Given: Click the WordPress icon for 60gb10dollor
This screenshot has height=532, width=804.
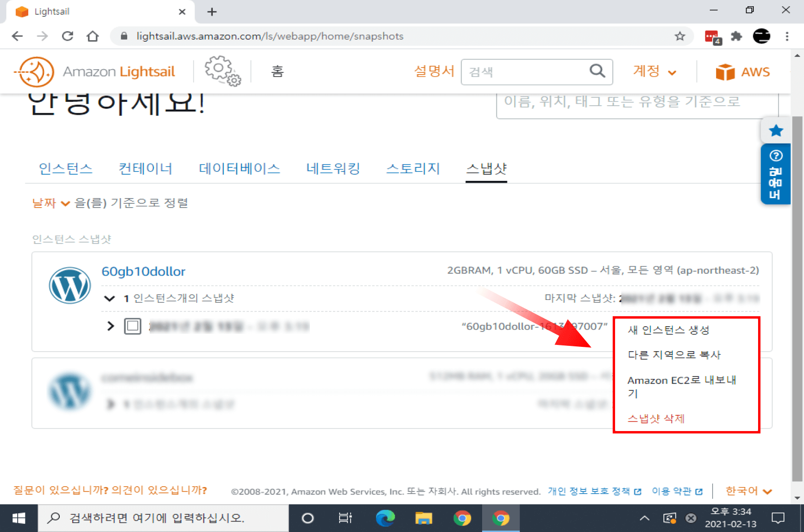Looking at the screenshot, I should coord(70,285).
